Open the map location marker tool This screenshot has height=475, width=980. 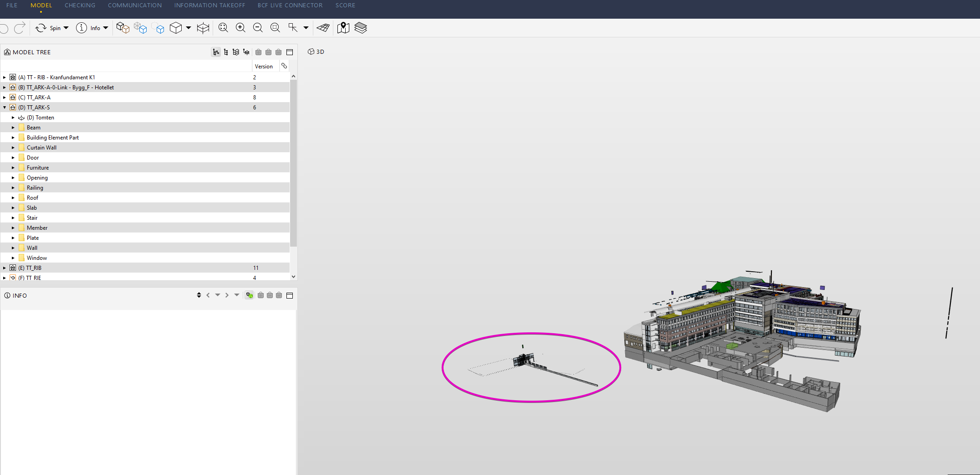click(x=343, y=28)
